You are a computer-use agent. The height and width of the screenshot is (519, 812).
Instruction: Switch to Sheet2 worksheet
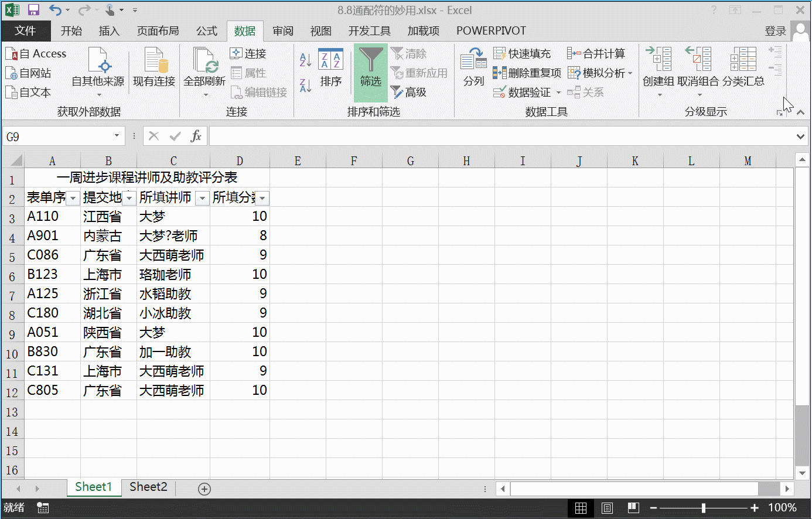click(148, 487)
